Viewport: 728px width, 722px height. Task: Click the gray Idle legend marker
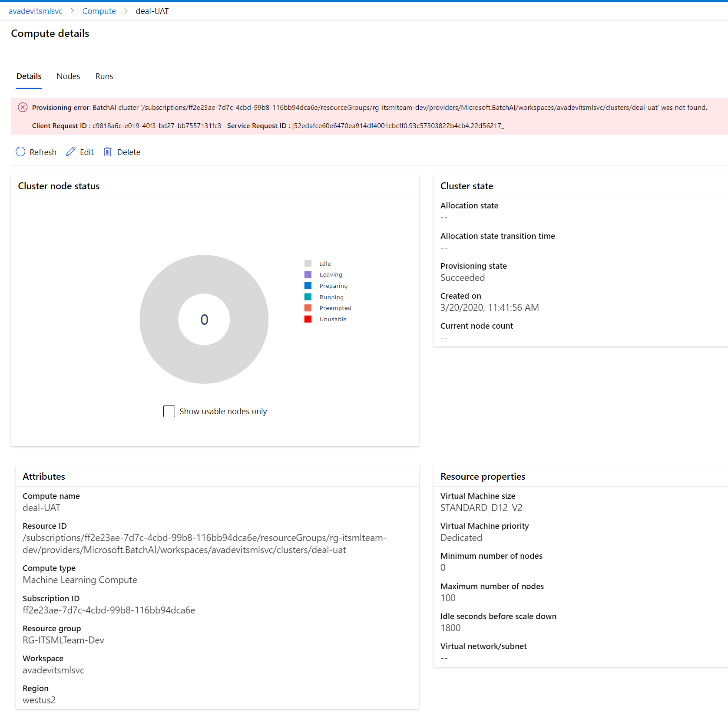[308, 263]
